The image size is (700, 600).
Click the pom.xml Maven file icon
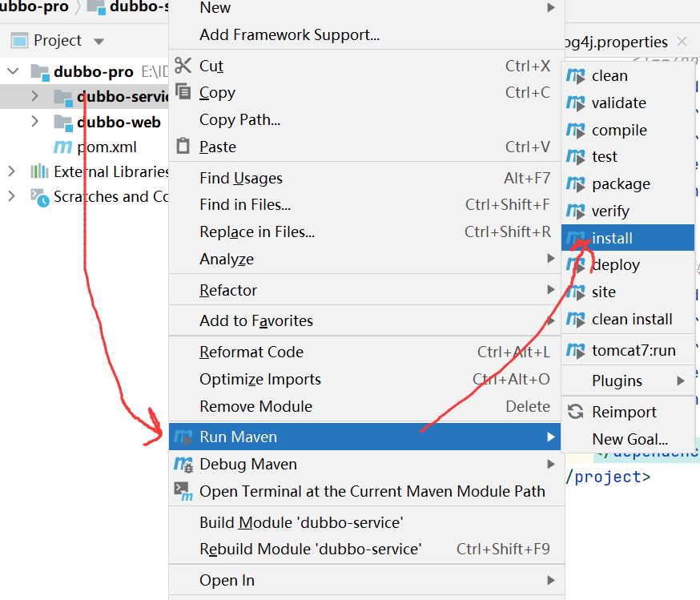coord(63,147)
